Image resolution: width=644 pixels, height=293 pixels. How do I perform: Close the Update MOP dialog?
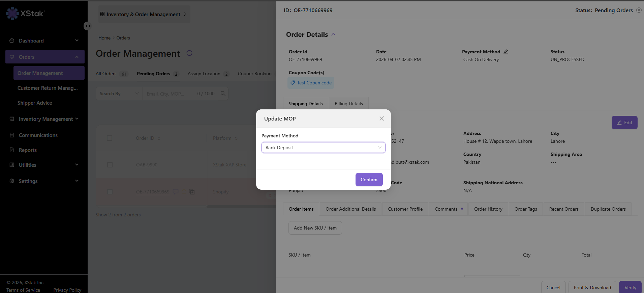tap(382, 118)
